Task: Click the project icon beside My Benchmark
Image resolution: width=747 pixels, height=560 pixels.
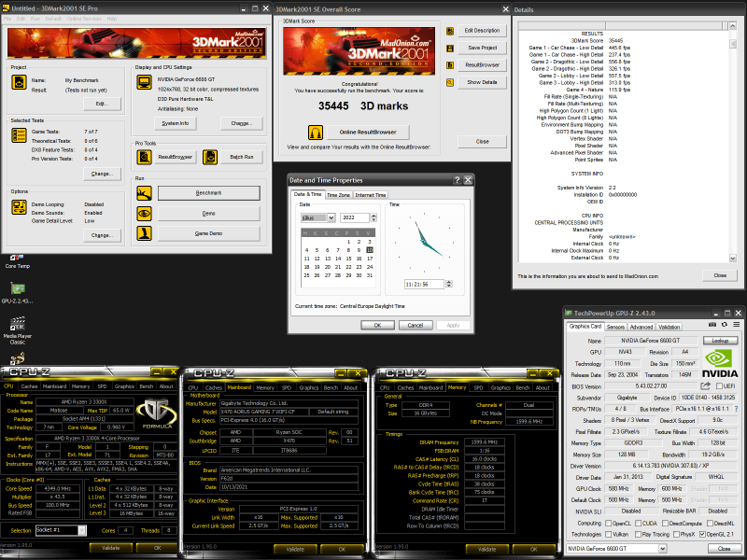Action: (19, 82)
